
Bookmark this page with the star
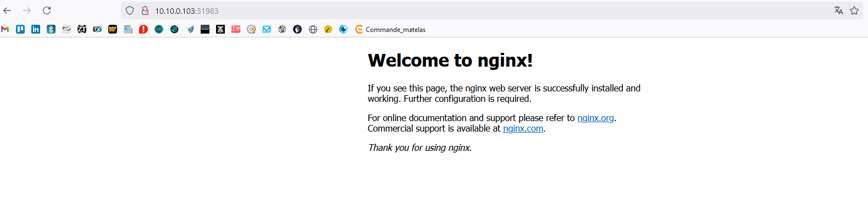pos(854,10)
